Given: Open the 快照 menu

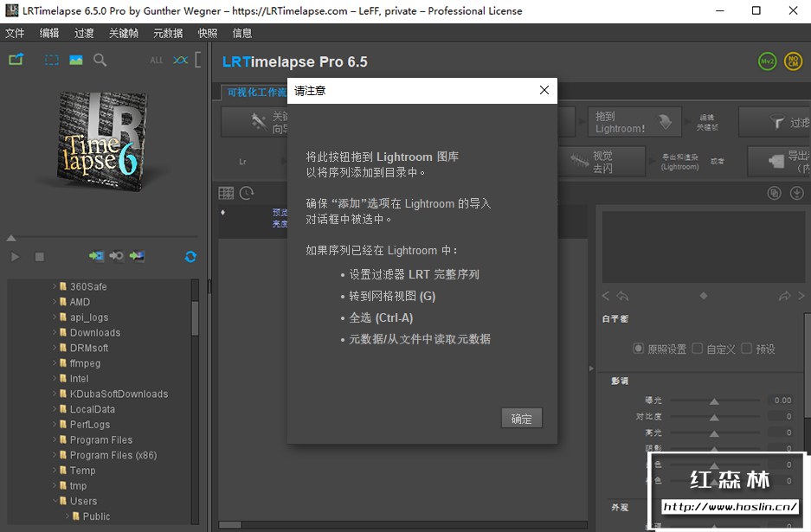Looking at the screenshot, I should pyautogui.click(x=208, y=33).
